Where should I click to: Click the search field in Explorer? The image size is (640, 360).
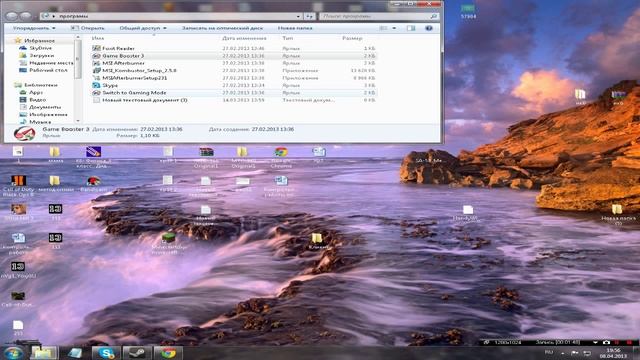(380, 16)
